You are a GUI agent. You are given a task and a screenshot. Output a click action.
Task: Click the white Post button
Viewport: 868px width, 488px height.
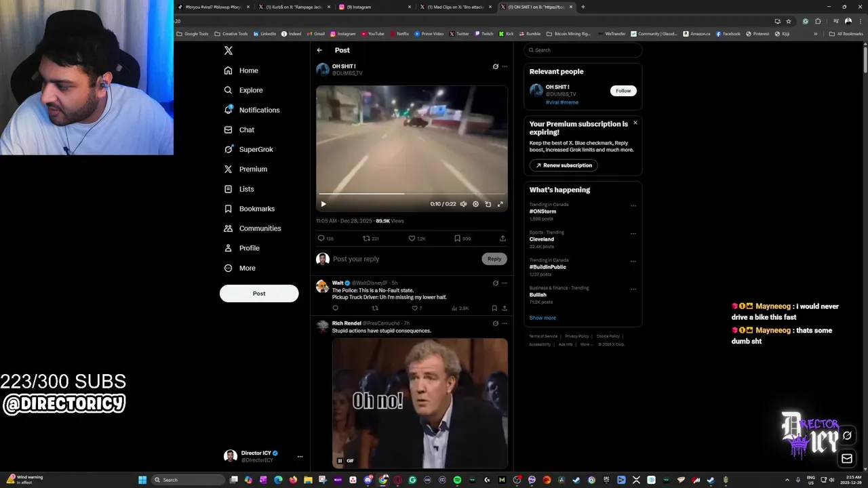pos(259,293)
